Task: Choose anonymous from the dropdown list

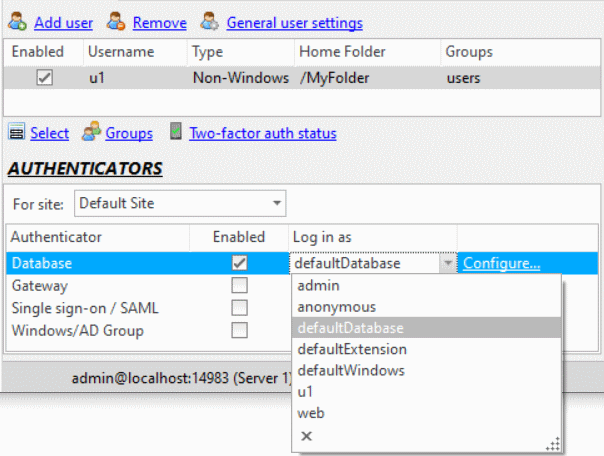Action: [336, 307]
